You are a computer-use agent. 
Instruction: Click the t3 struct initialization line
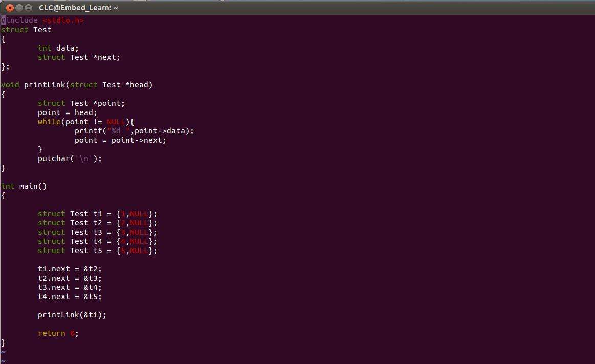click(97, 232)
